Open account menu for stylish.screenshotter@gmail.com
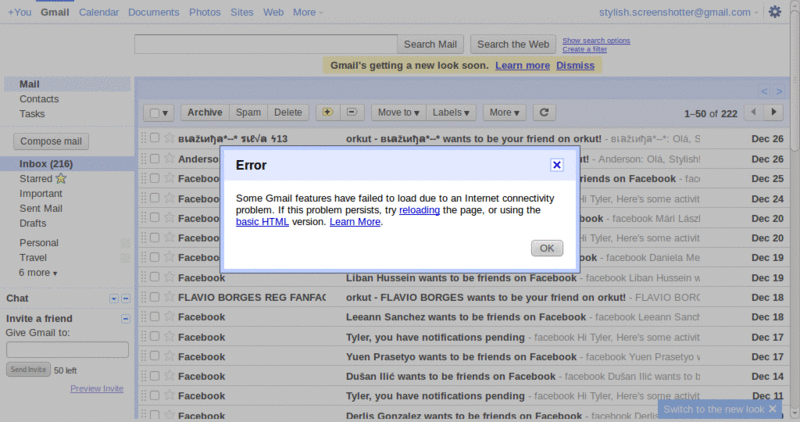800x422 pixels. point(678,12)
